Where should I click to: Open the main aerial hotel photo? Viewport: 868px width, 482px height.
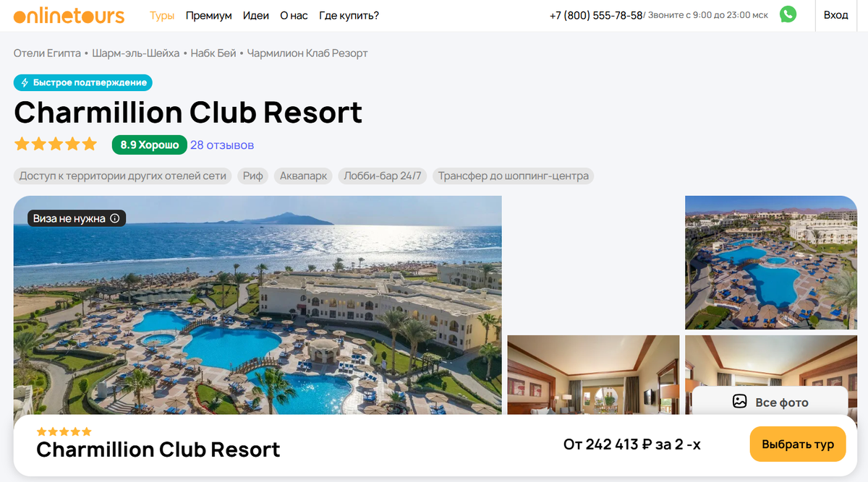258,305
